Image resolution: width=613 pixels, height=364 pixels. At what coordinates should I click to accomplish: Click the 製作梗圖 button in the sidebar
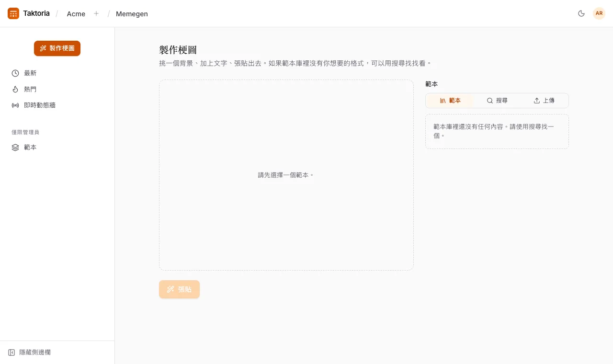(x=57, y=48)
